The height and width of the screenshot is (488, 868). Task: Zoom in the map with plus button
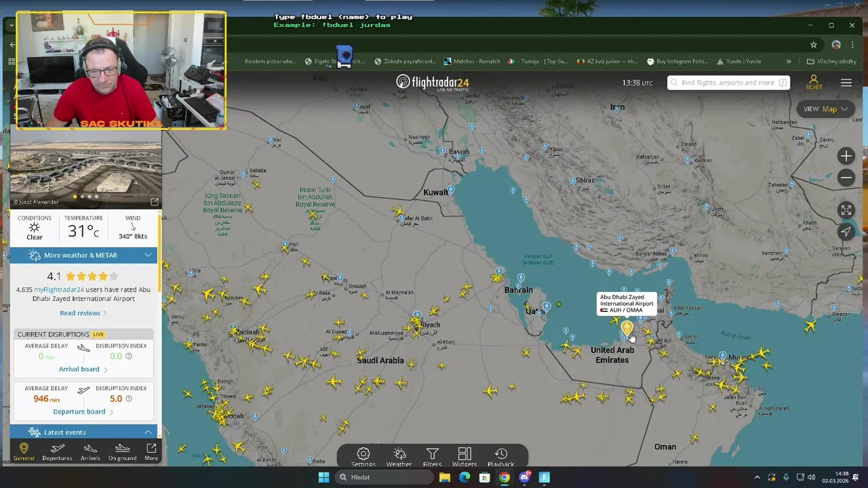(x=846, y=156)
